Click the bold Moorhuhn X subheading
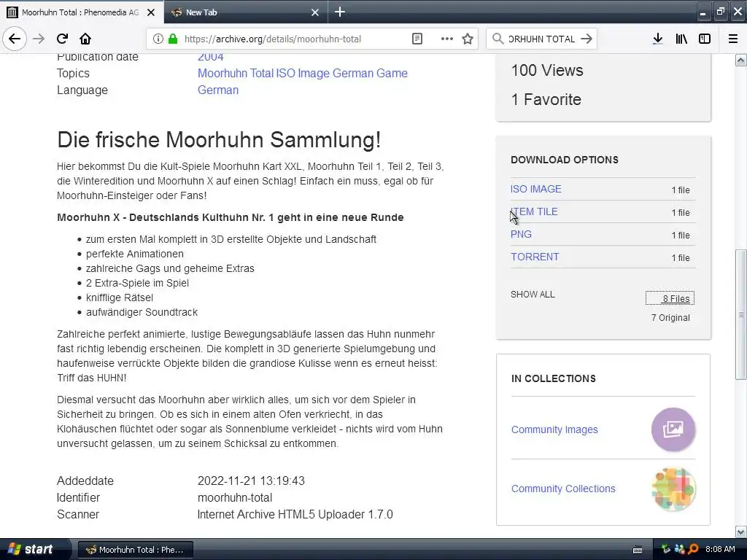This screenshot has height=560, width=747. (x=230, y=217)
